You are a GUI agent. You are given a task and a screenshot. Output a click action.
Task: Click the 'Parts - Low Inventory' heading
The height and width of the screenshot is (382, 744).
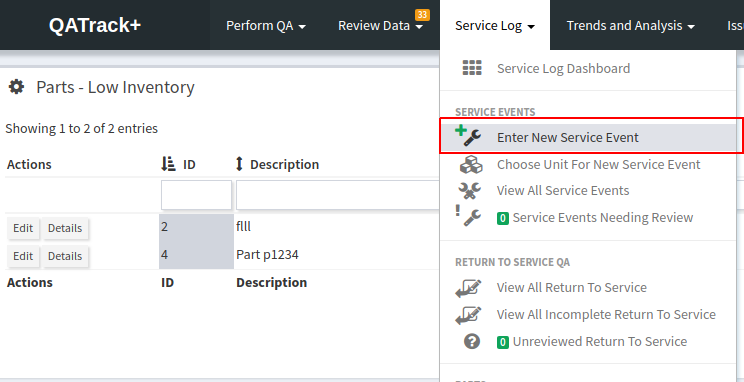tap(115, 87)
